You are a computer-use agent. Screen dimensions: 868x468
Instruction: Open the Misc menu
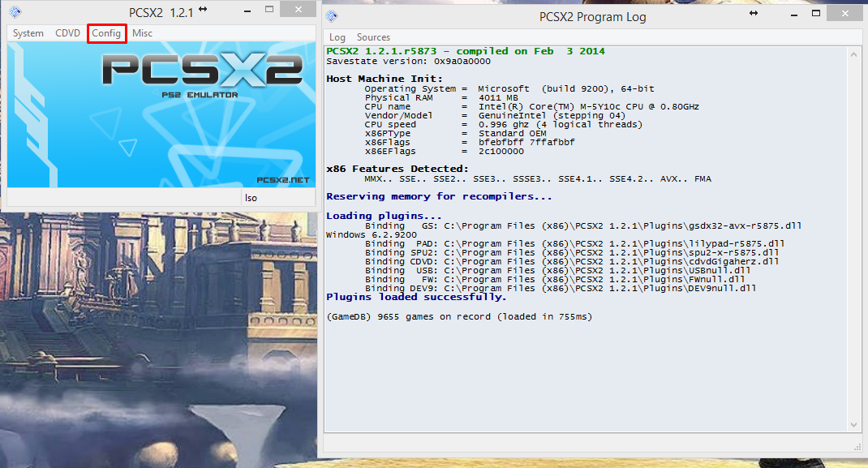tap(142, 33)
